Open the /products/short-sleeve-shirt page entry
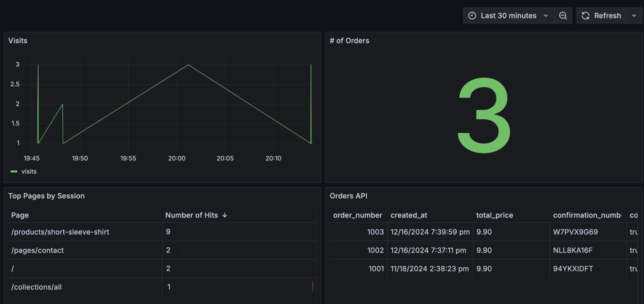 pos(60,232)
